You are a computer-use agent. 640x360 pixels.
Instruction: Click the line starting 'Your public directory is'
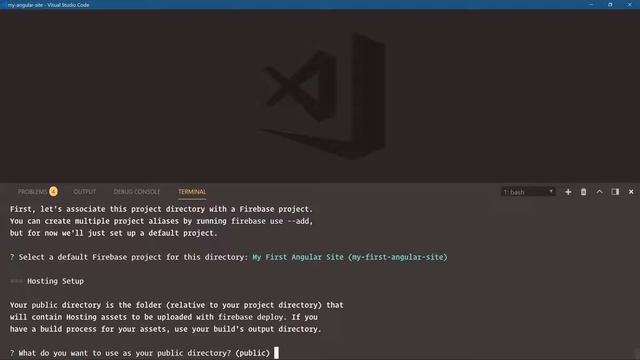176,305
